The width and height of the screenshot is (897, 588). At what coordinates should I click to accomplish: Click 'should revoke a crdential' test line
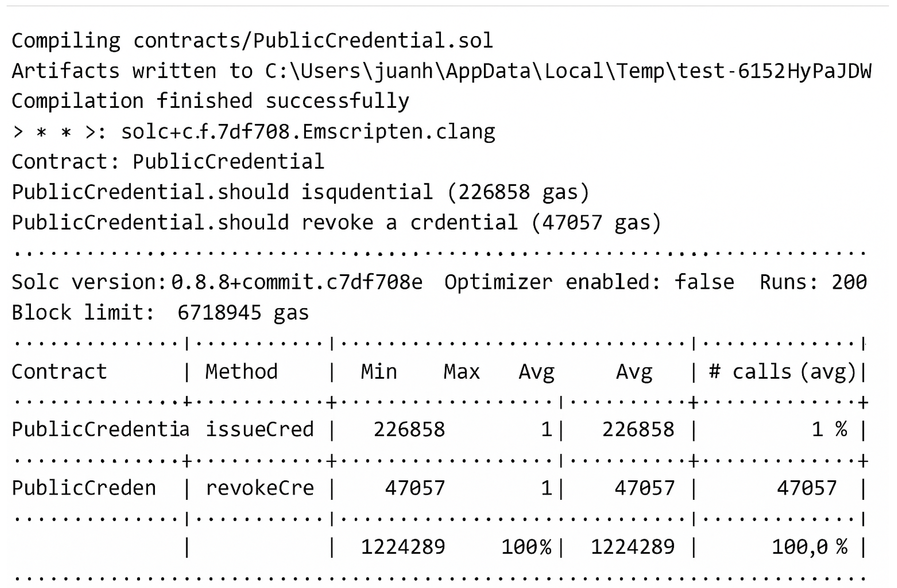pos(336,223)
